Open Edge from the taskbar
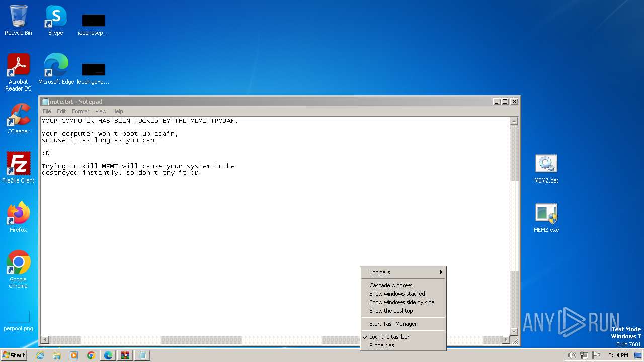 point(108,355)
